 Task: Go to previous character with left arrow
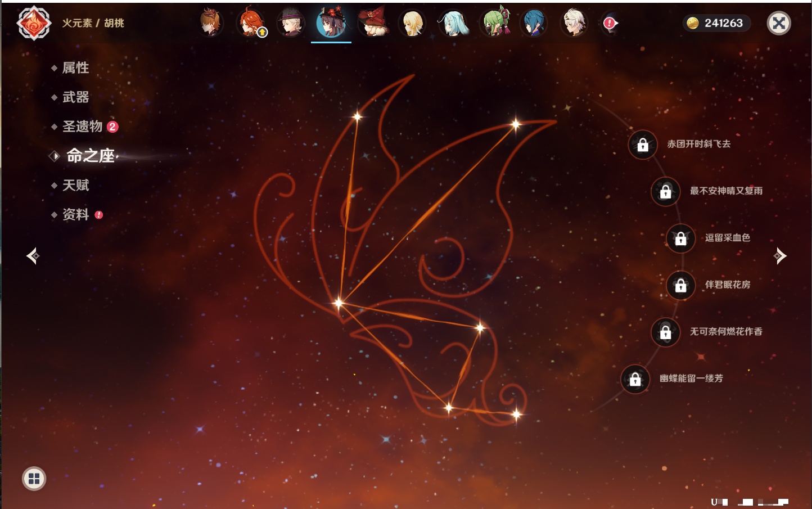(33, 256)
